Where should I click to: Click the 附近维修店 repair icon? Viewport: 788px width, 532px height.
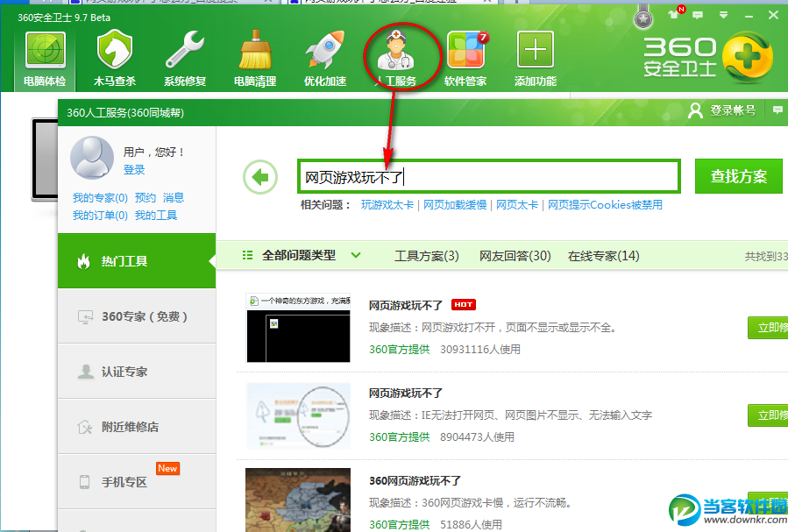(84, 427)
